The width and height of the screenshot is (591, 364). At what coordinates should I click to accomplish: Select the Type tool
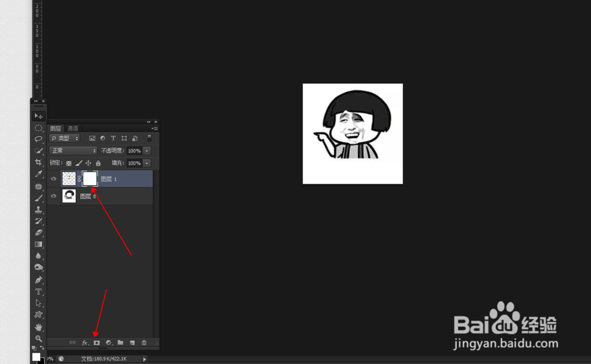[x=38, y=292]
